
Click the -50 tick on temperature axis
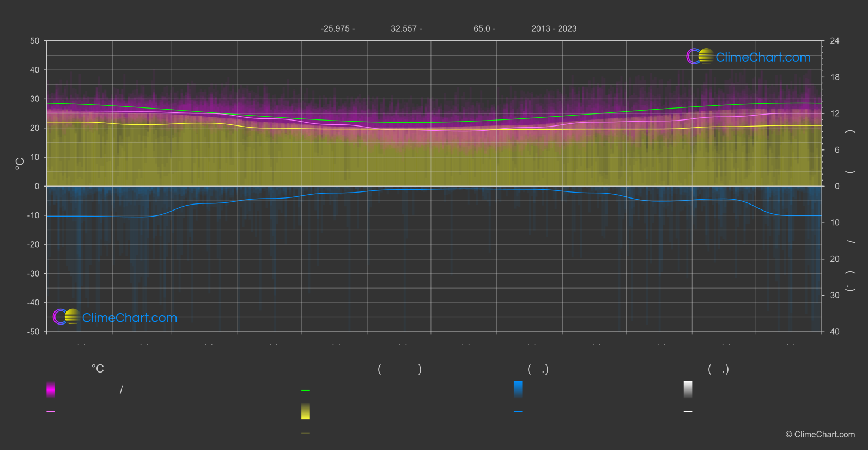pos(34,332)
